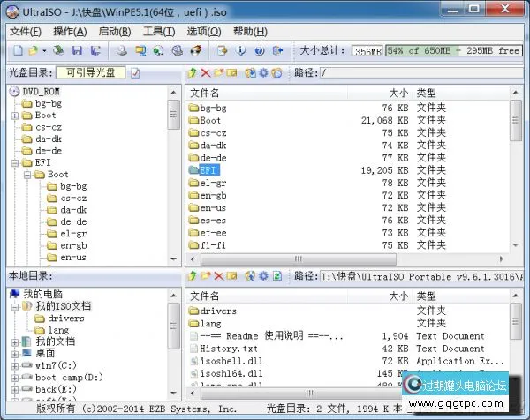530x420 pixels.
Task: Click the folder with clock icon in disc pane
Action: (276, 72)
